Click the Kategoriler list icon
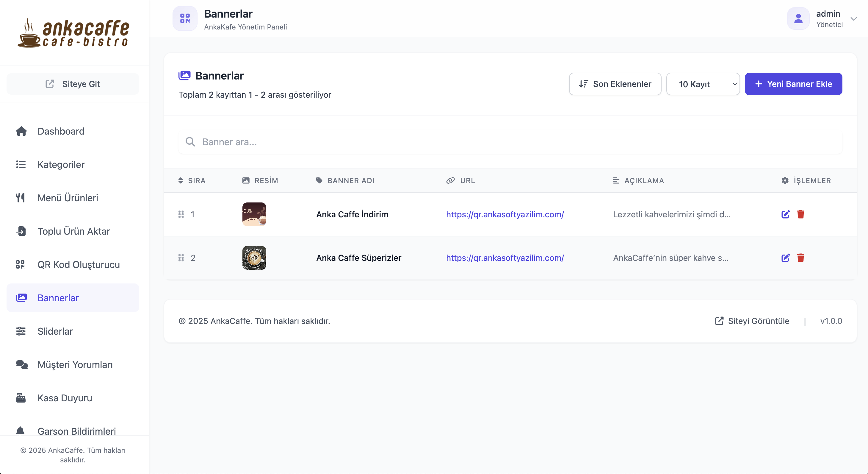The height and width of the screenshot is (474, 868). point(21,165)
